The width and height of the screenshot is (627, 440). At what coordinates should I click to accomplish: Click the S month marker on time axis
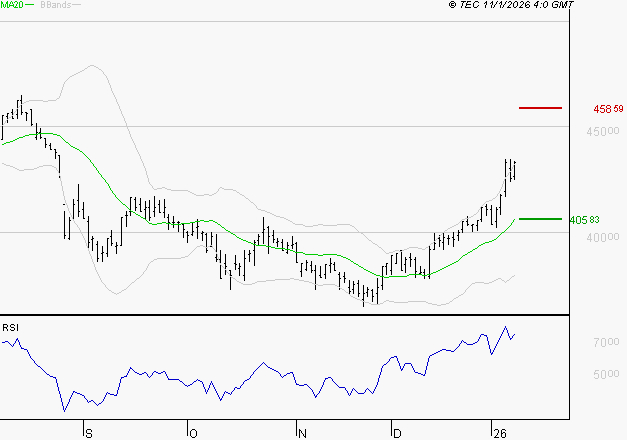click(x=89, y=434)
